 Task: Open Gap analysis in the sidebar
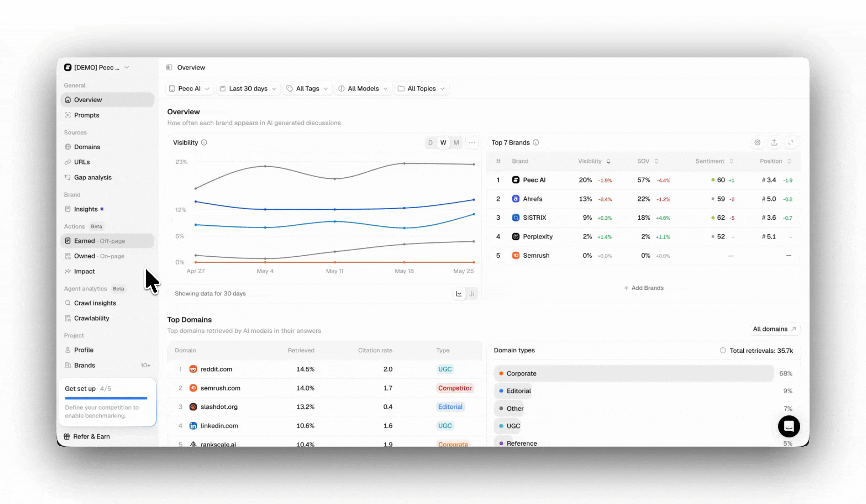(107, 177)
